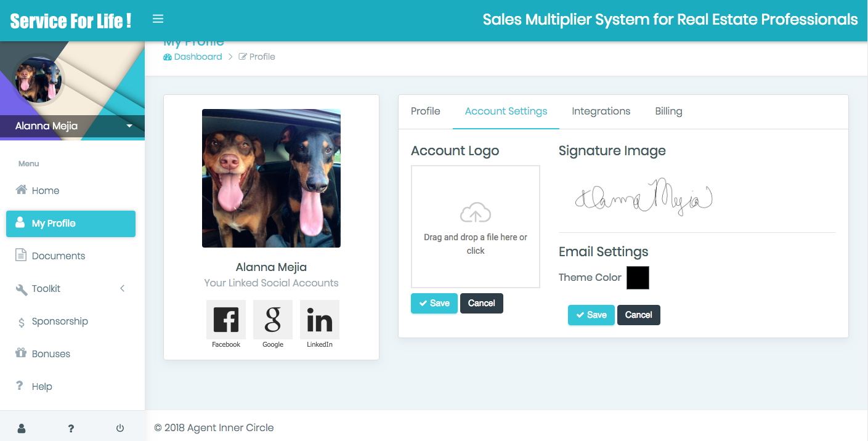868x441 pixels.
Task: Save the Account Logo
Action: coord(434,303)
